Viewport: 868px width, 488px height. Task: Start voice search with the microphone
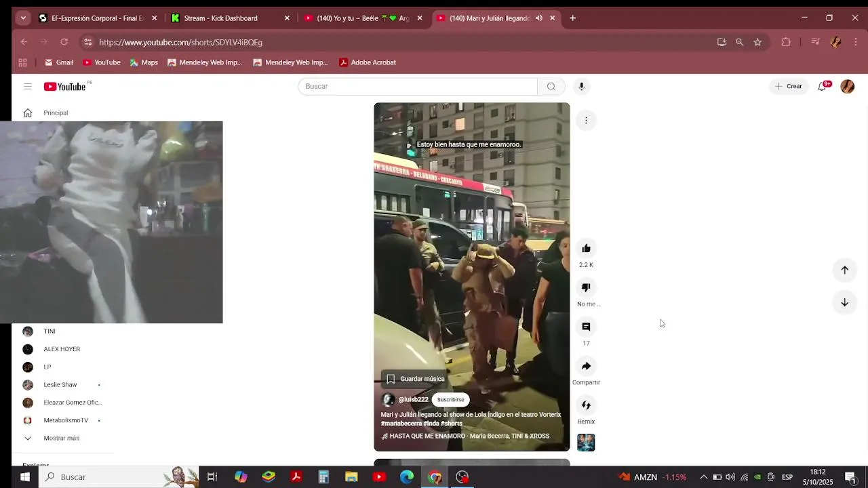tap(581, 86)
